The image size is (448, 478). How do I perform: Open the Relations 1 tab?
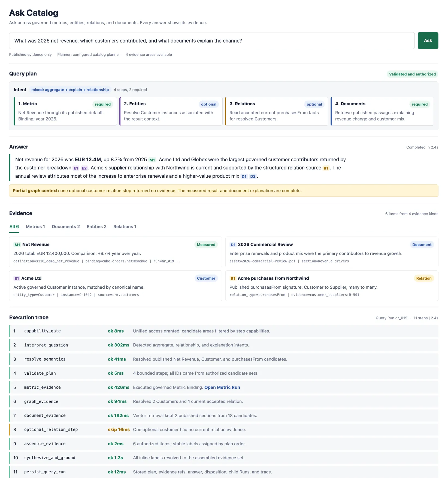pos(125,227)
